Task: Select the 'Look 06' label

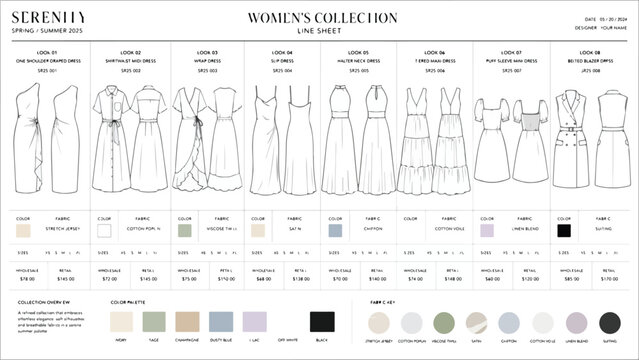Action: click(x=434, y=53)
